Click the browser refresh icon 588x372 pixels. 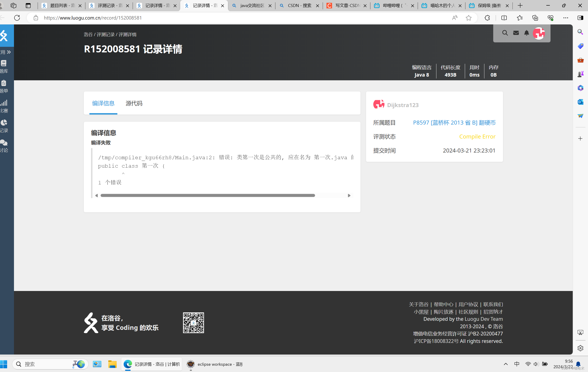(17, 18)
